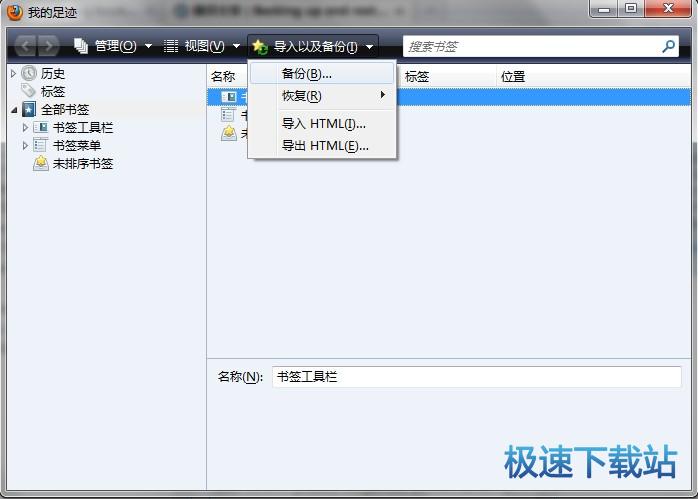Click the tag icon beside 标签
698x499 pixels.
pos(28,91)
